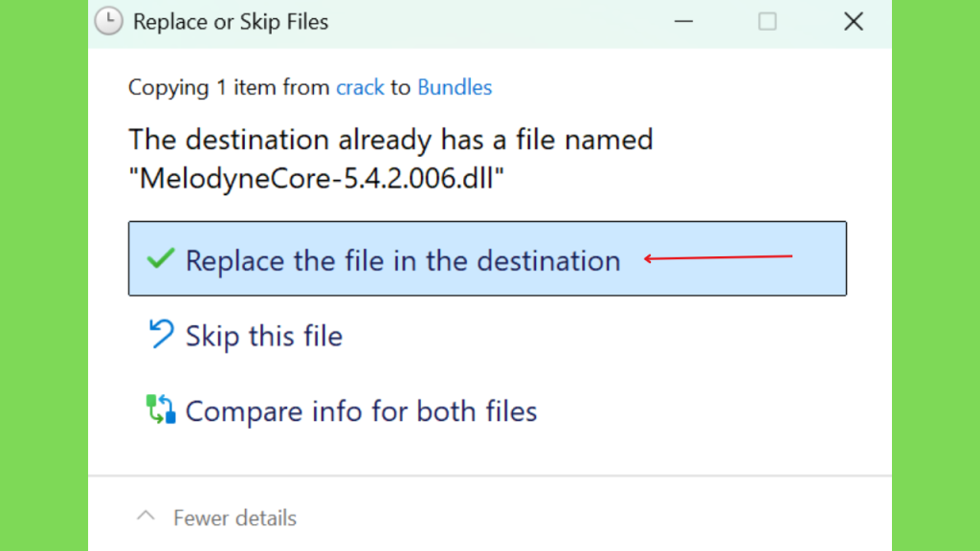This screenshot has width=980, height=551.
Task: Collapse dialog with Fewer details chevron
Action: click(x=145, y=516)
